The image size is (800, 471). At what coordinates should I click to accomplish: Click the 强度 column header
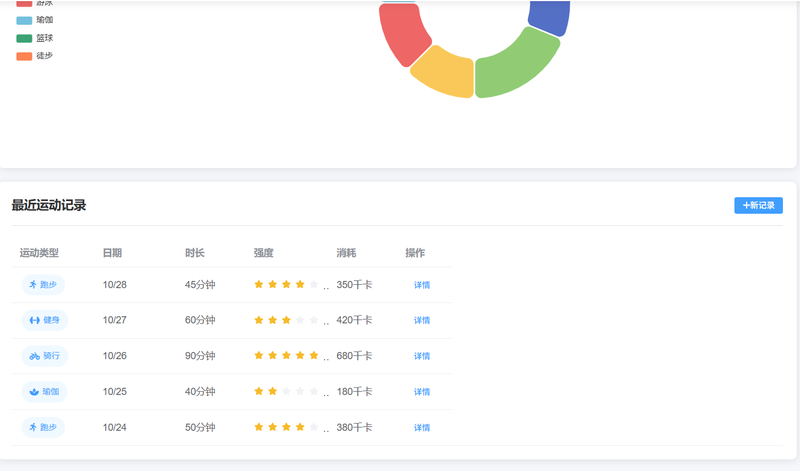pos(264,253)
